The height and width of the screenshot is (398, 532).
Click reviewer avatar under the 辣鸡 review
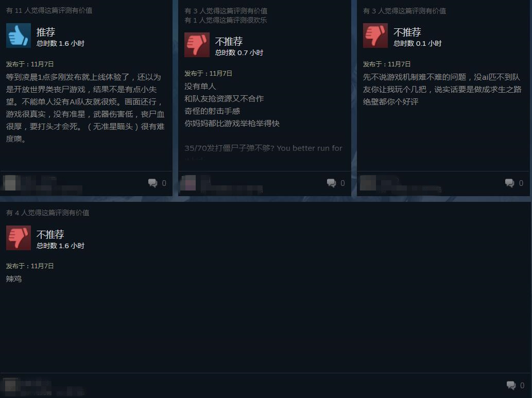tap(10, 386)
